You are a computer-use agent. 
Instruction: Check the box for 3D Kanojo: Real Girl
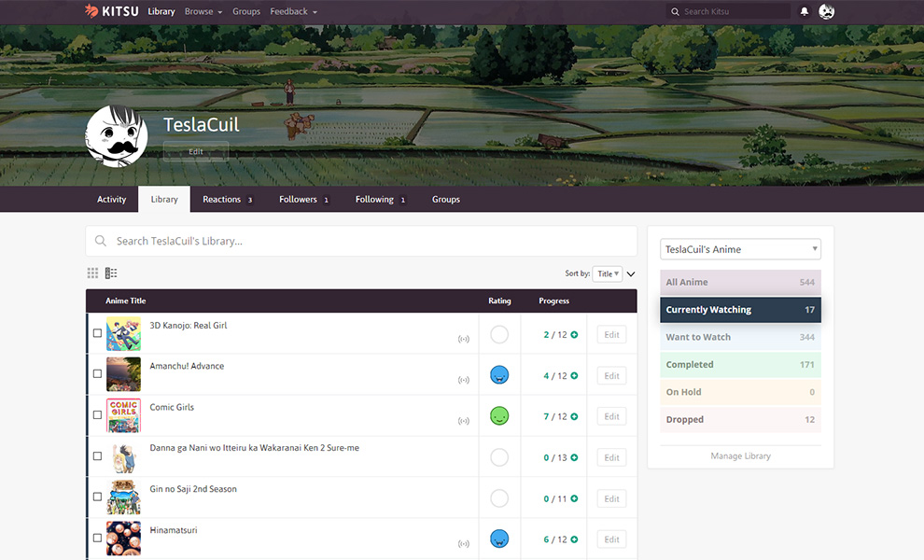(x=98, y=333)
